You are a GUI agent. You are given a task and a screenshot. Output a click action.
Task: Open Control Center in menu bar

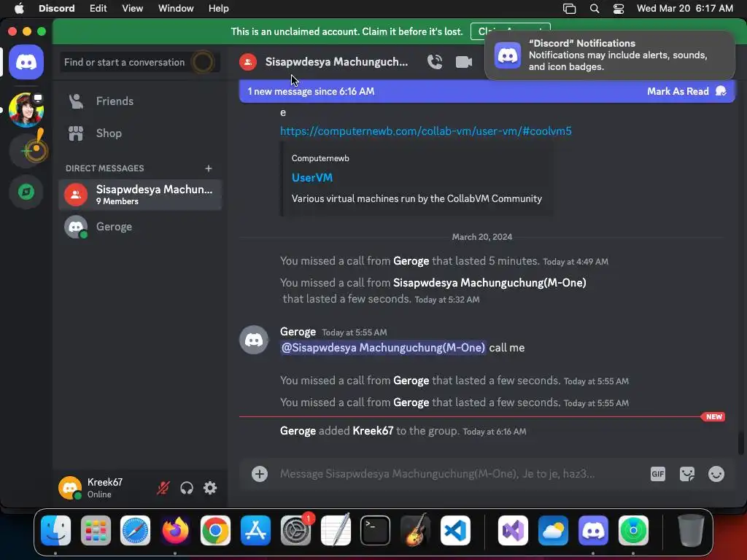619,9
